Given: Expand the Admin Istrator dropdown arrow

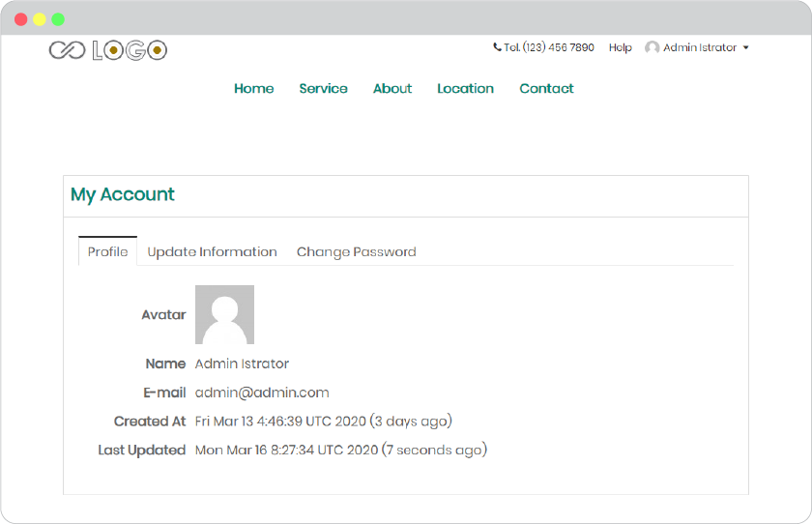Looking at the screenshot, I should click(x=745, y=47).
